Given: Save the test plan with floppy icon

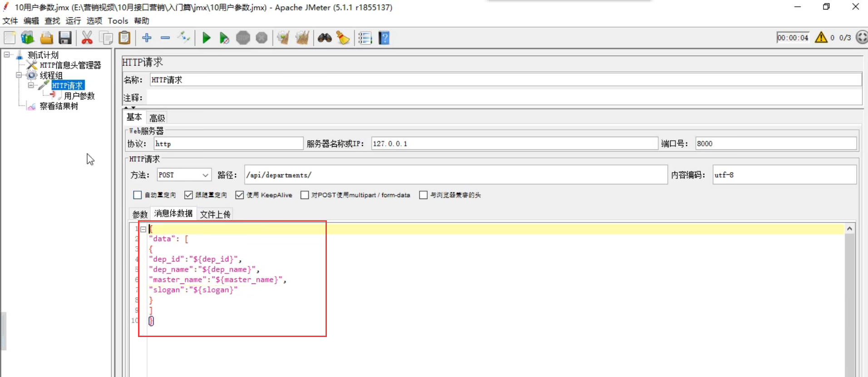Looking at the screenshot, I should (65, 38).
